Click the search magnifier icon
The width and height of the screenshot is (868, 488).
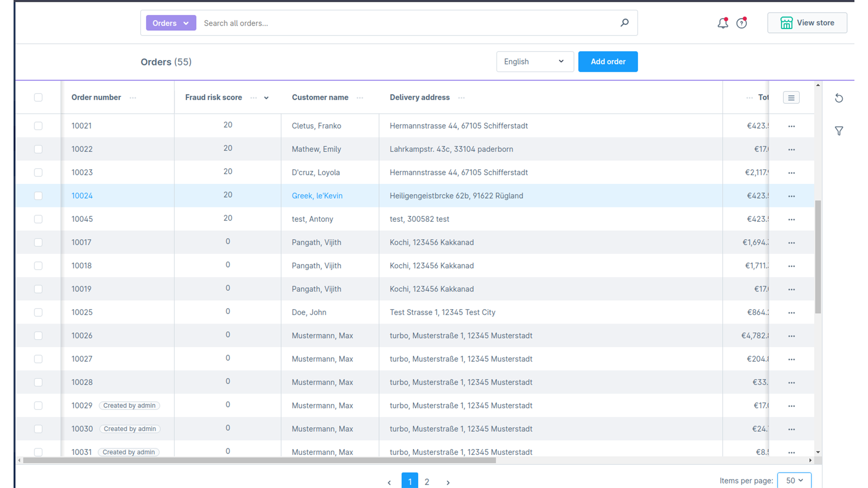[x=624, y=23]
